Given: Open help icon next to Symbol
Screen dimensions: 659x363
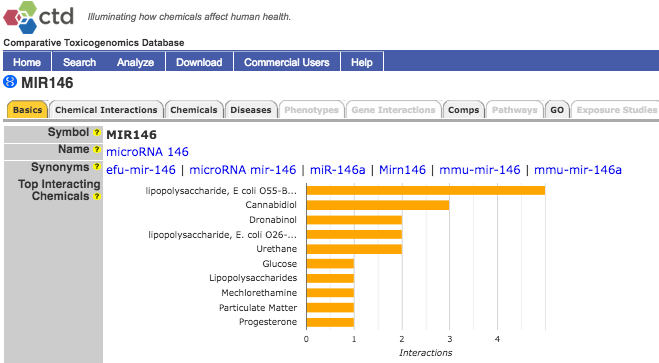Looking at the screenshot, I should click(x=97, y=132).
